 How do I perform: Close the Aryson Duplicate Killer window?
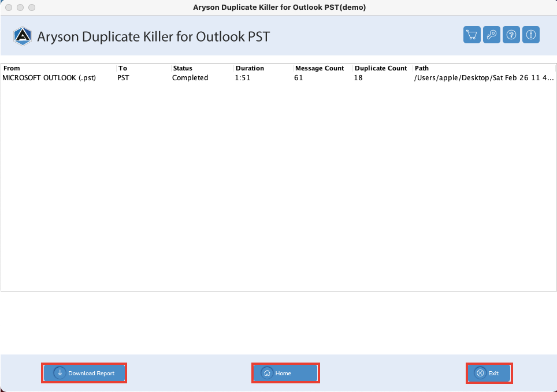pos(9,8)
